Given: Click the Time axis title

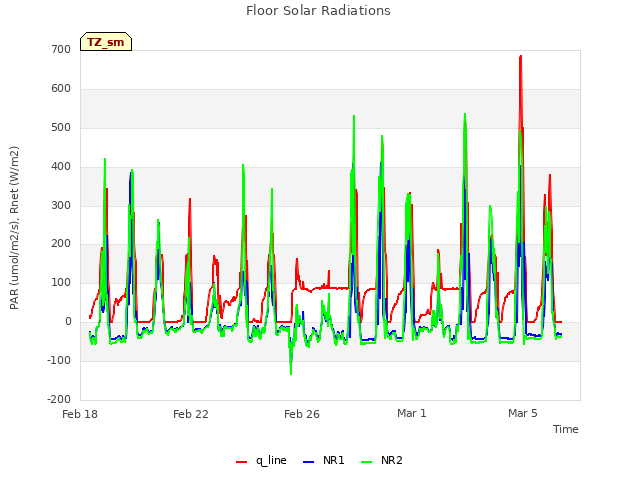Looking at the screenshot, I should point(566,429).
